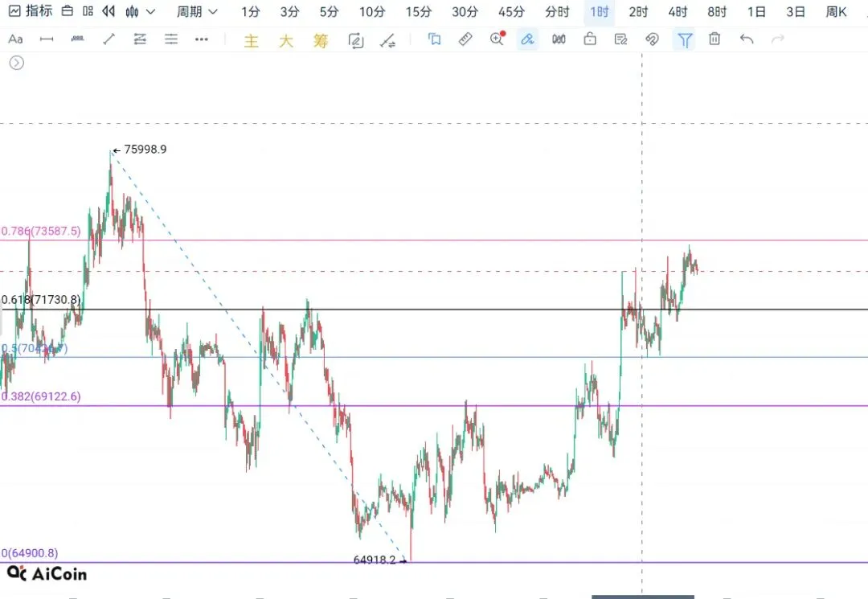Click the rewind replay icon
868x599 pixels.
109,11
